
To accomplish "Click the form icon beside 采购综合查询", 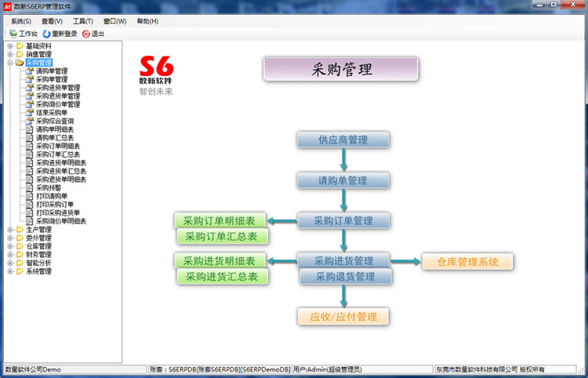I will tap(30, 121).
